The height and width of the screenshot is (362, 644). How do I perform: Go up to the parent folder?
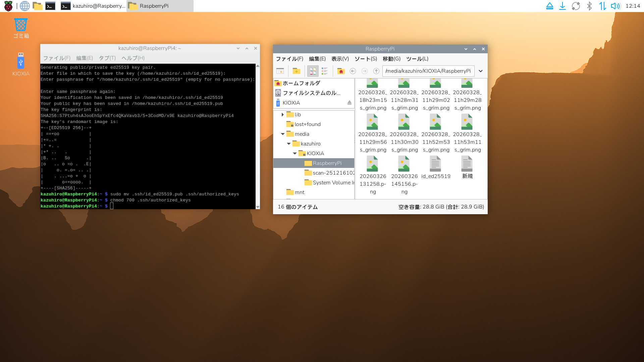(376, 71)
